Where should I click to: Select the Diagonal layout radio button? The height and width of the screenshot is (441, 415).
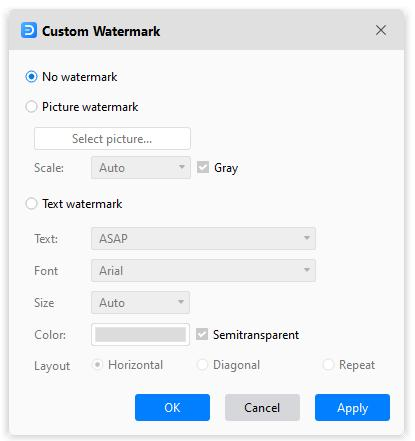(202, 365)
